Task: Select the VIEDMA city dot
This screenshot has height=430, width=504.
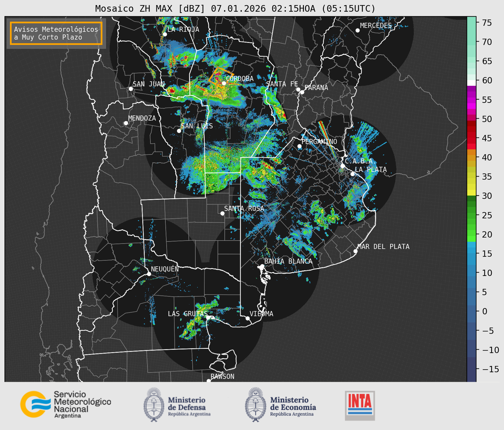Action: click(x=248, y=318)
